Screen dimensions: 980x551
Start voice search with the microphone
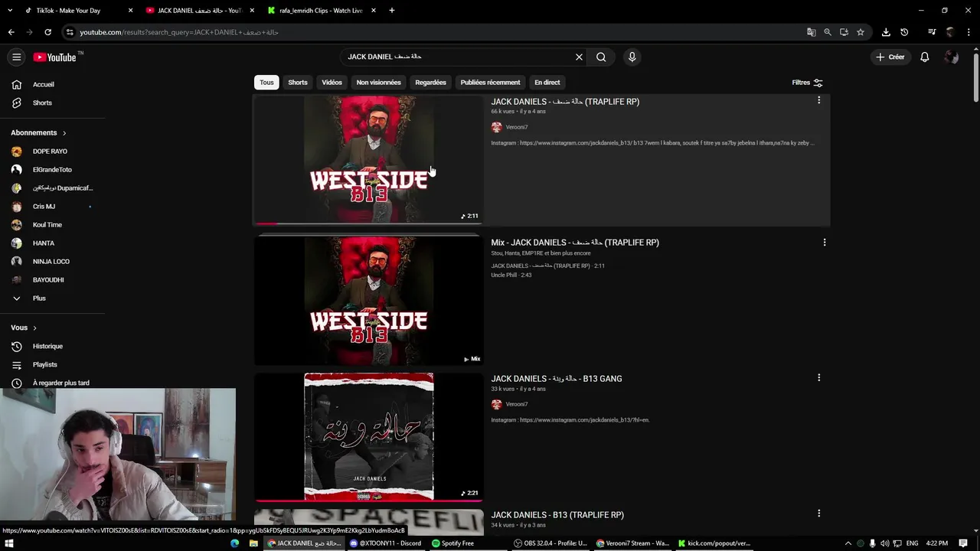click(632, 57)
